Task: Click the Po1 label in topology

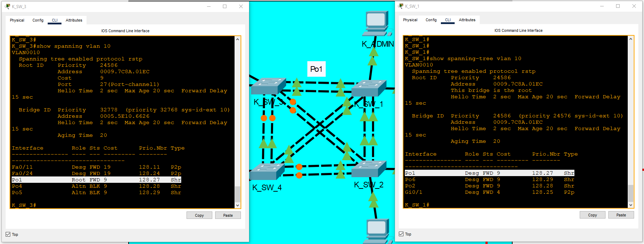Action: click(x=316, y=69)
